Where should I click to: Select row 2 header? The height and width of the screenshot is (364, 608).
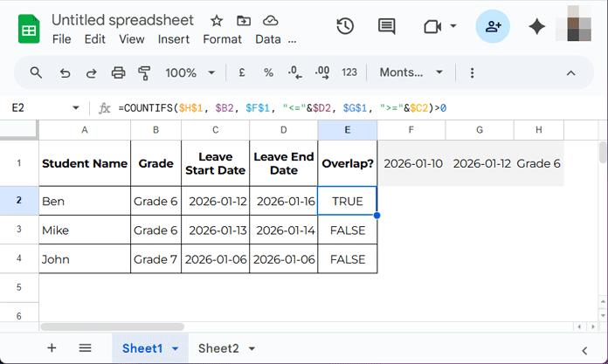tap(19, 201)
